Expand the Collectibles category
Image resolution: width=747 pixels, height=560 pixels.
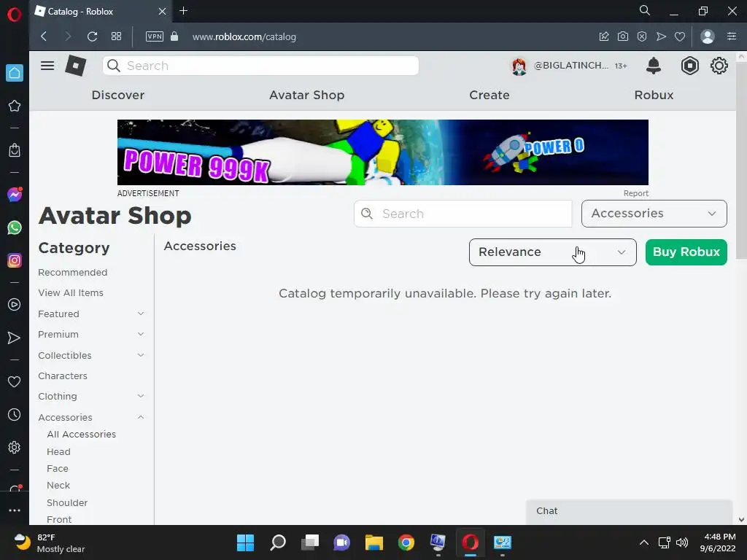click(x=141, y=355)
